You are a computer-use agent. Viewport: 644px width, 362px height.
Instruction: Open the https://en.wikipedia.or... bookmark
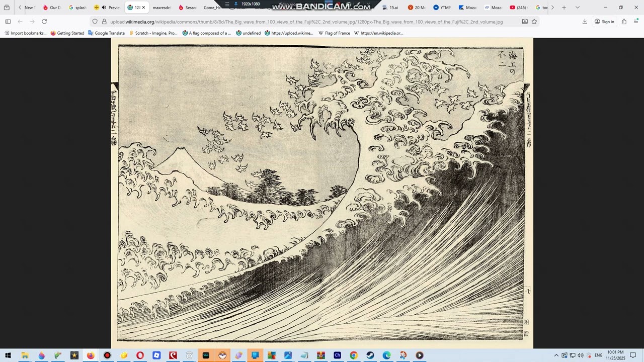click(x=379, y=33)
